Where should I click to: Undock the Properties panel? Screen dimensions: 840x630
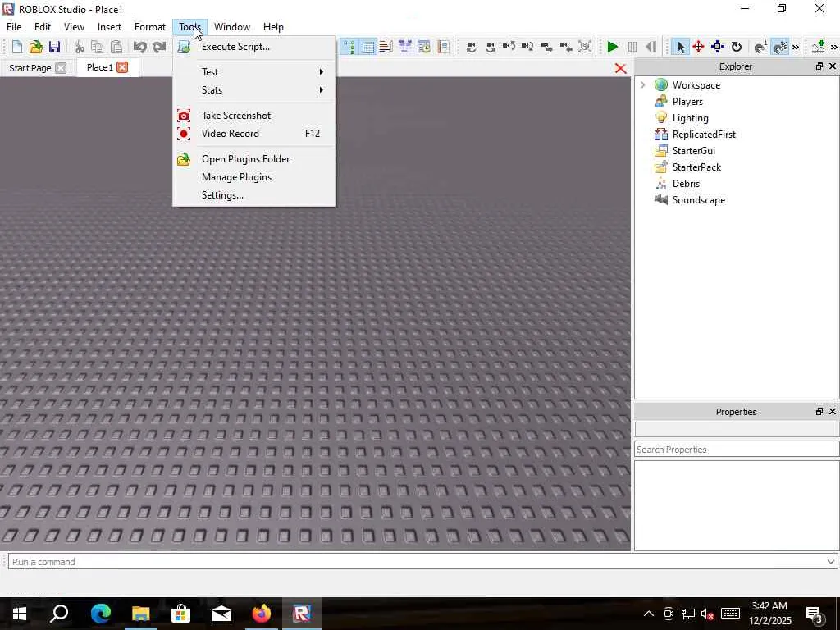(819, 412)
